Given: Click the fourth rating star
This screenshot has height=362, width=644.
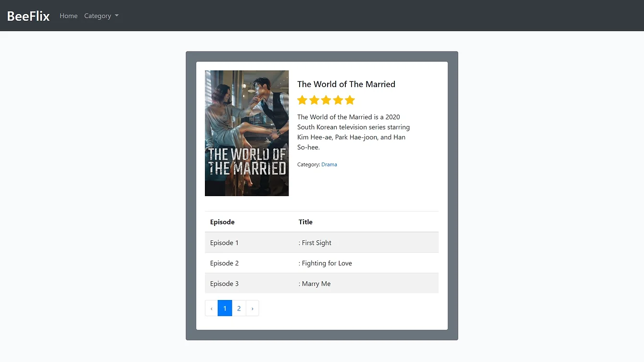Looking at the screenshot, I should (x=338, y=100).
